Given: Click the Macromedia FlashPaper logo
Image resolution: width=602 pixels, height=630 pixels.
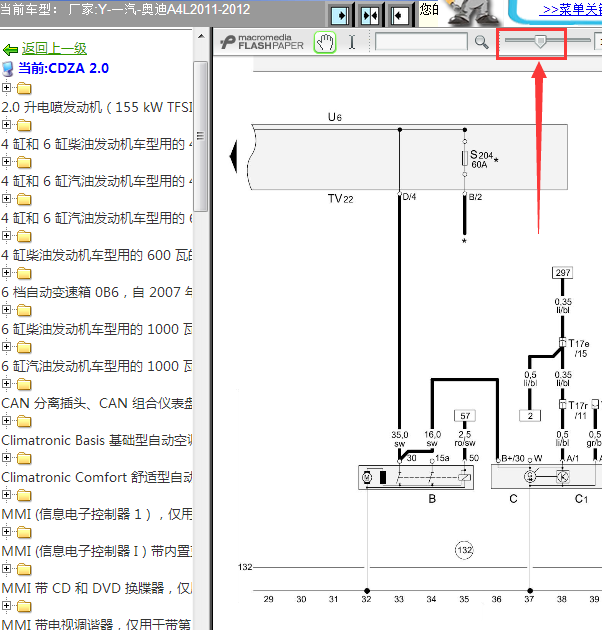Looking at the screenshot, I should 263,42.
